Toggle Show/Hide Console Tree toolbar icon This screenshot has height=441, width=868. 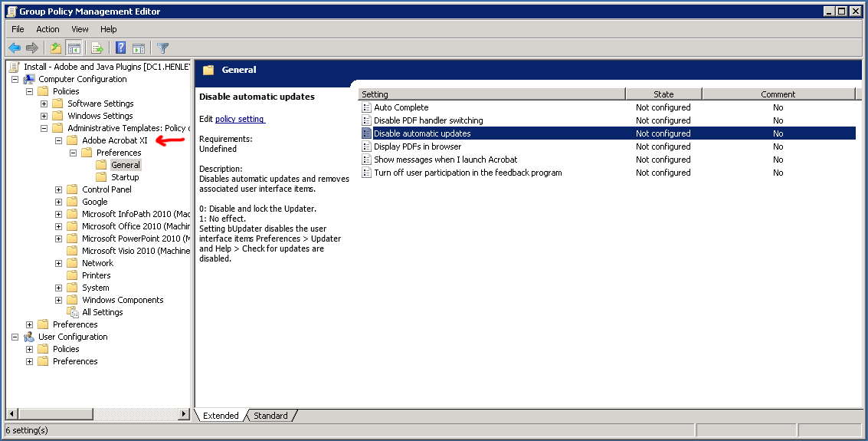tap(74, 48)
